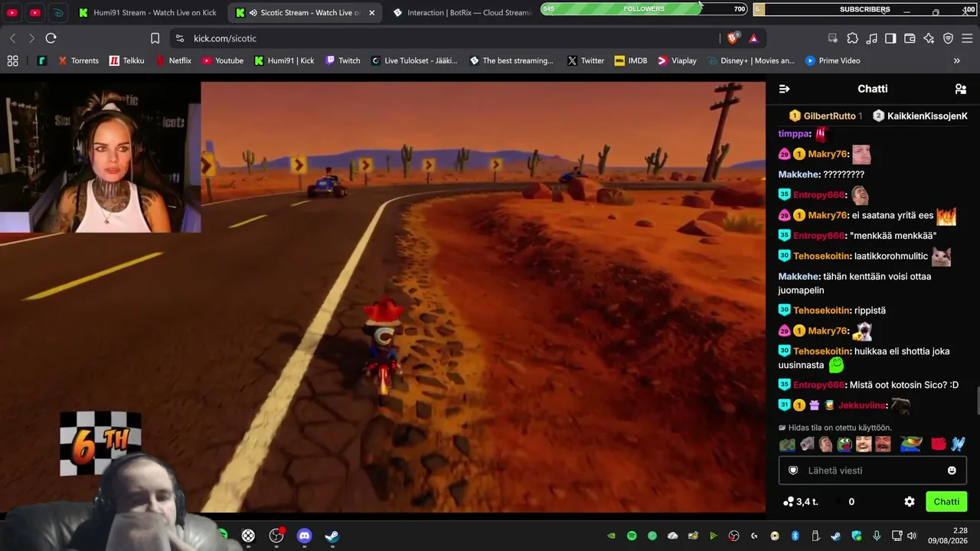Open the OBS Studio tray icon
The height and width of the screenshot is (551, 980).
[x=734, y=536]
